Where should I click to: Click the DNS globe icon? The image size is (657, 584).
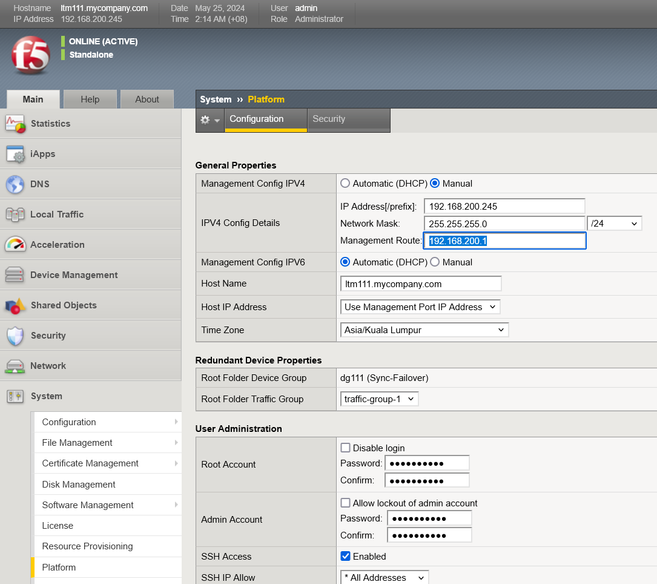tap(15, 184)
